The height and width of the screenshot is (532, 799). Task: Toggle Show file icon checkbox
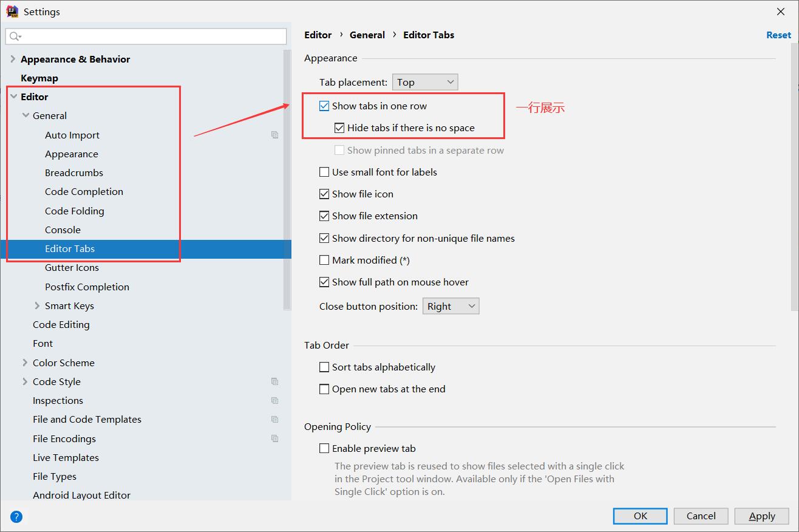(324, 194)
